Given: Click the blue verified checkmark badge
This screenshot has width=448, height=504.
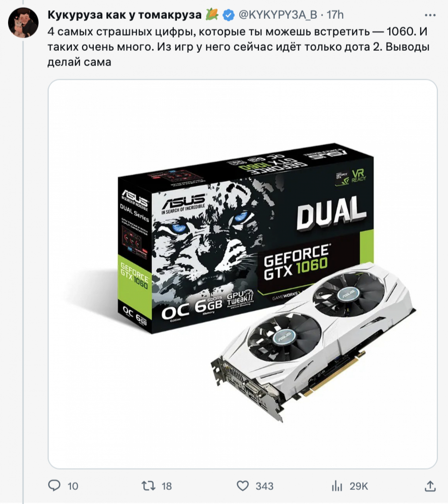Looking at the screenshot, I should 228,15.
